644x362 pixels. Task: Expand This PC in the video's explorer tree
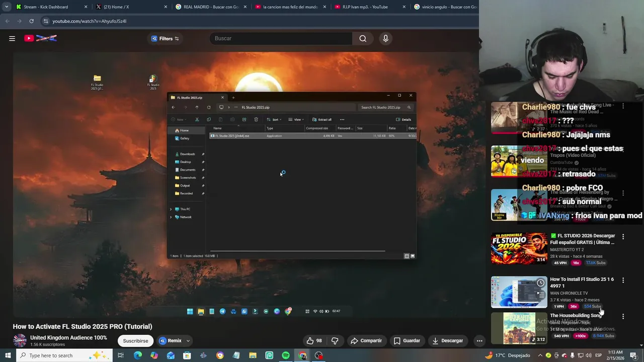[171, 209]
